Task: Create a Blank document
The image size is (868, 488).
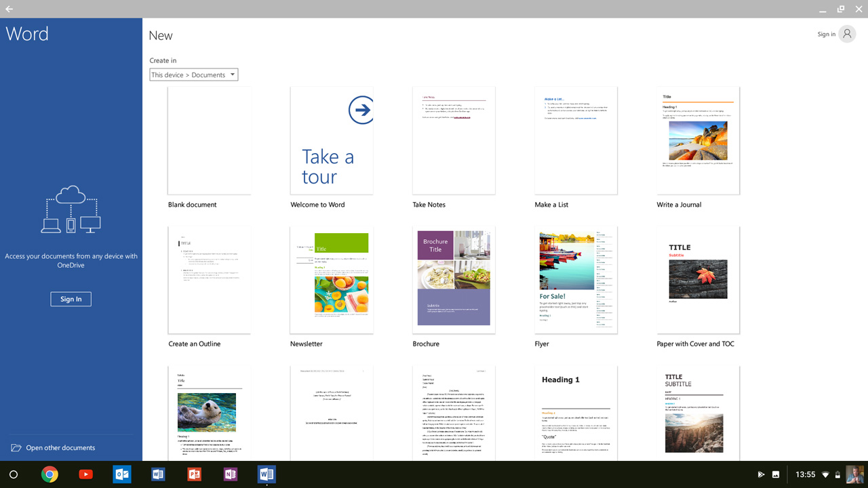Action: coord(209,140)
